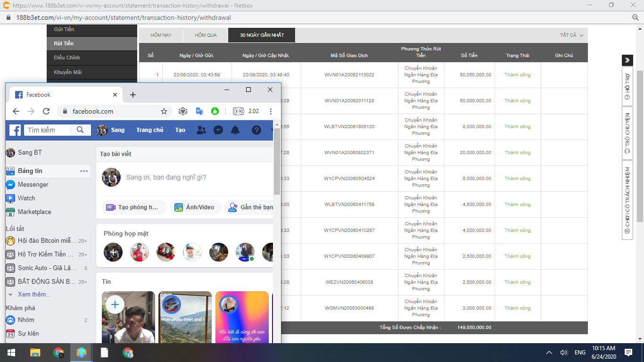The height and width of the screenshot is (362, 644).
Task: Click the Tạo phòng họp button
Action: pyautogui.click(x=134, y=207)
